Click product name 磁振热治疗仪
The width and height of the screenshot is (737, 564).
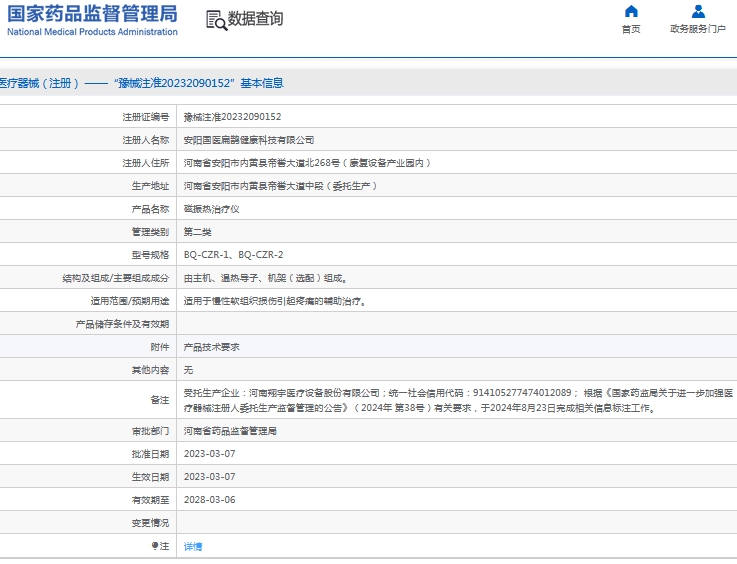tap(212, 209)
